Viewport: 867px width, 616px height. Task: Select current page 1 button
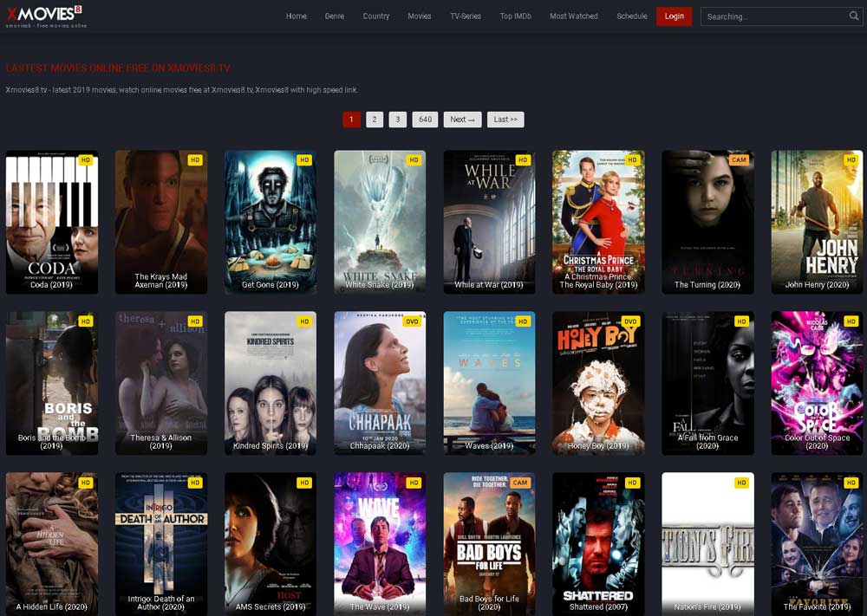point(351,120)
